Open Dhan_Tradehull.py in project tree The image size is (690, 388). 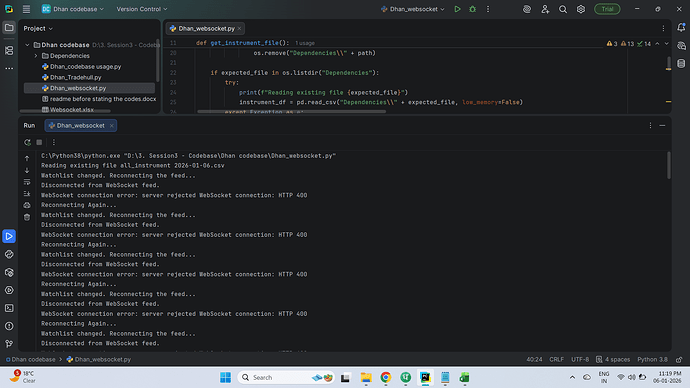(x=76, y=77)
